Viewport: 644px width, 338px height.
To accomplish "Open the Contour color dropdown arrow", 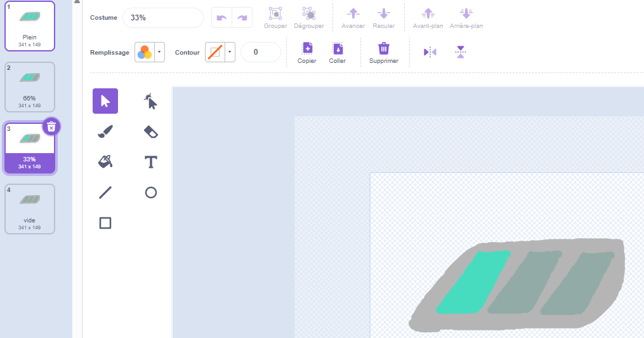I will click(x=230, y=52).
